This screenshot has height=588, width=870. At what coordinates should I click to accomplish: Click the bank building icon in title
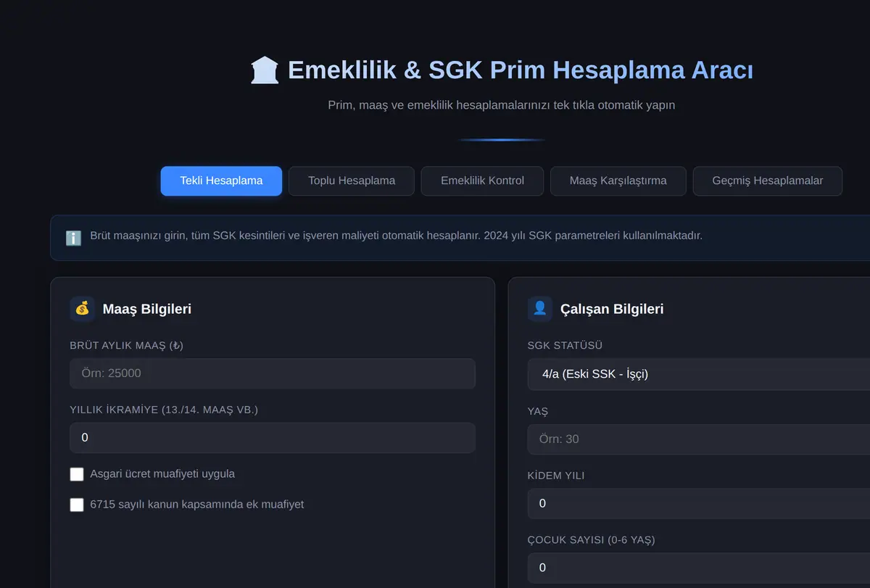pyautogui.click(x=265, y=70)
